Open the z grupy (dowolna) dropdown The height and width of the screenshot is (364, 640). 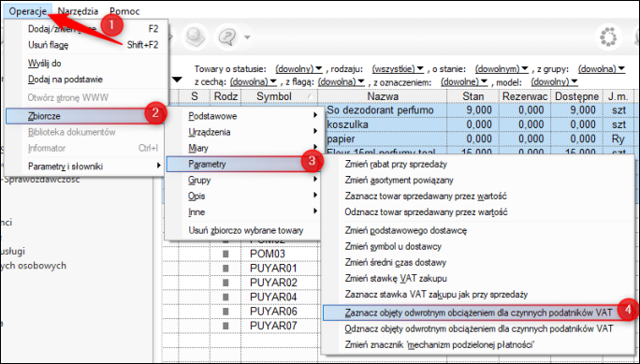point(602,68)
